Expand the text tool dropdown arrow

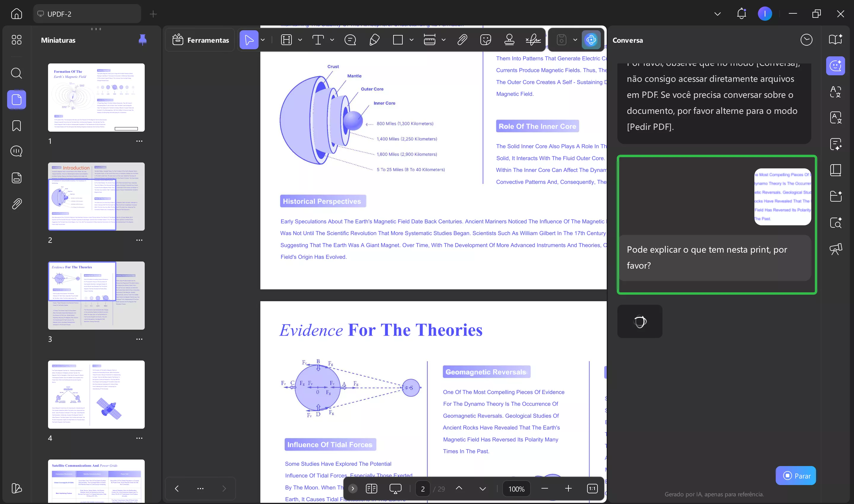click(x=332, y=40)
